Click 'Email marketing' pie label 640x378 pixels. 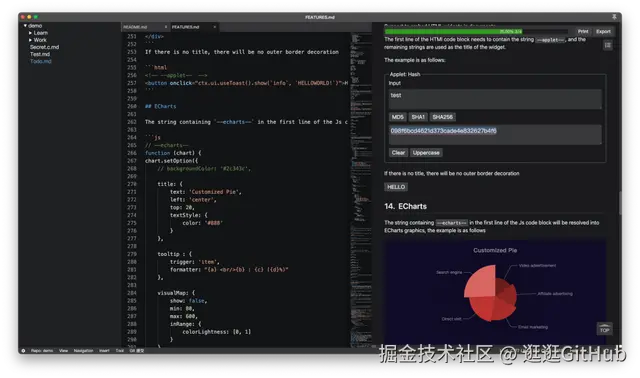[533, 327]
